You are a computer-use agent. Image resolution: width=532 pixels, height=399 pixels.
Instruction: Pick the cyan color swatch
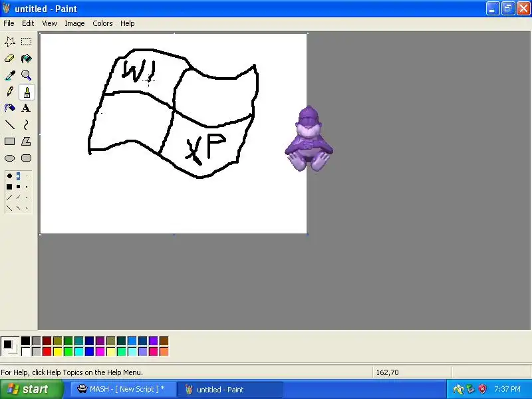point(78,352)
